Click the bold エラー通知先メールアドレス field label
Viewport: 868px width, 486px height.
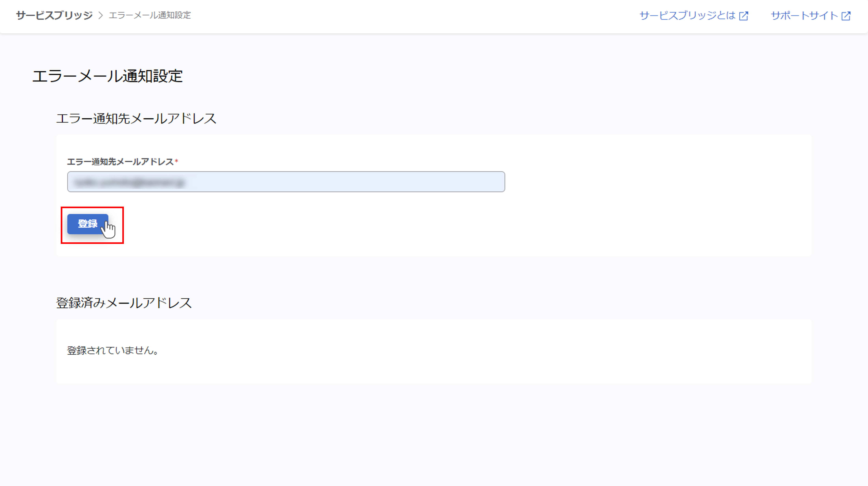120,162
